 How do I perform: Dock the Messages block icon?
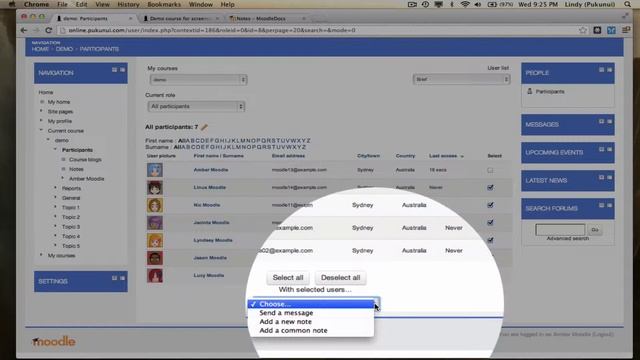[x=609, y=122]
